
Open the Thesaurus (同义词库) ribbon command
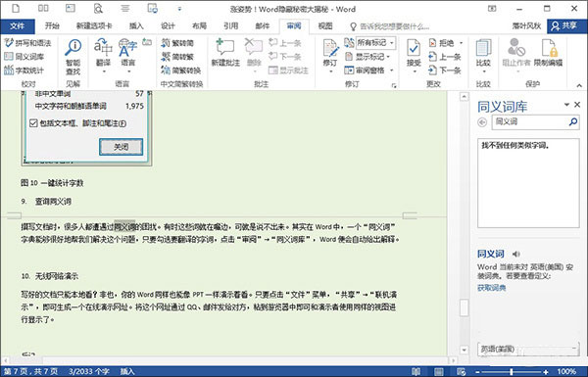(x=24, y=57)
